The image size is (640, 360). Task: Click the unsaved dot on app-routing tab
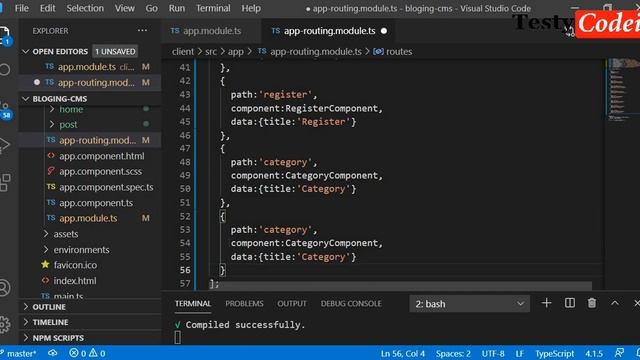(384, 31)
